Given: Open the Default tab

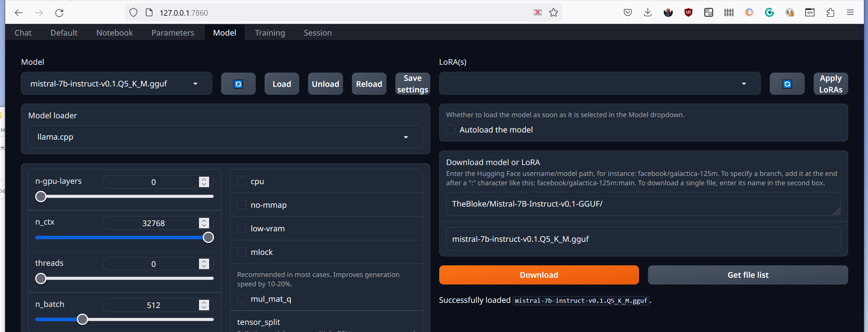Looking at the screenshot, I should pos(64,33).
